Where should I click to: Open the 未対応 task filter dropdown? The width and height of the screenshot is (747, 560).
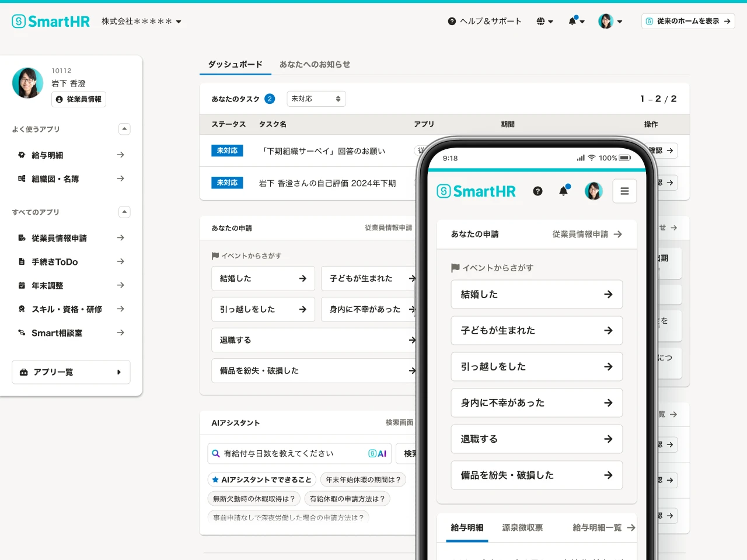click(x=316, y=99)
